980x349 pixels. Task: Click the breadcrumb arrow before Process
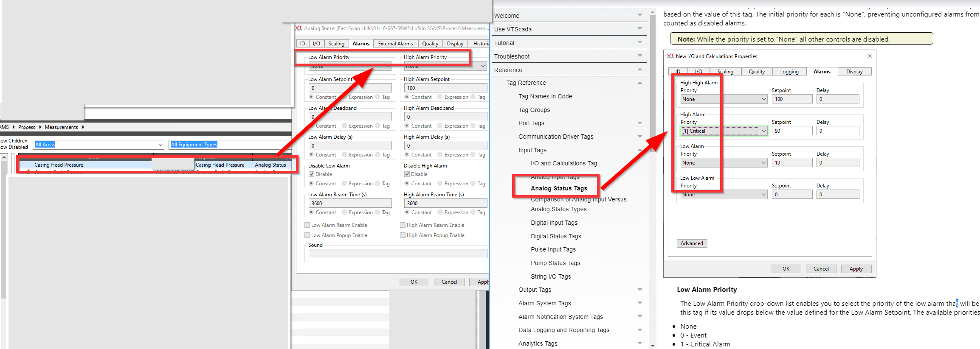14,127
